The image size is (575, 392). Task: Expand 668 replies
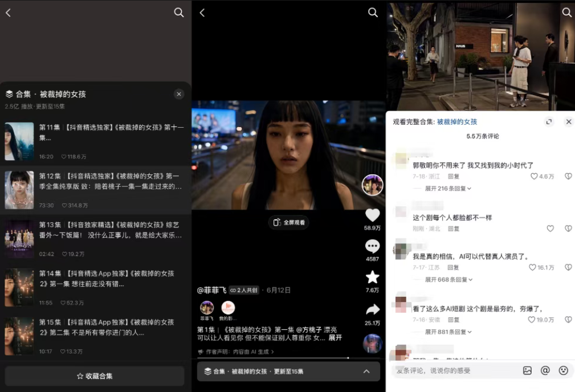448,280
